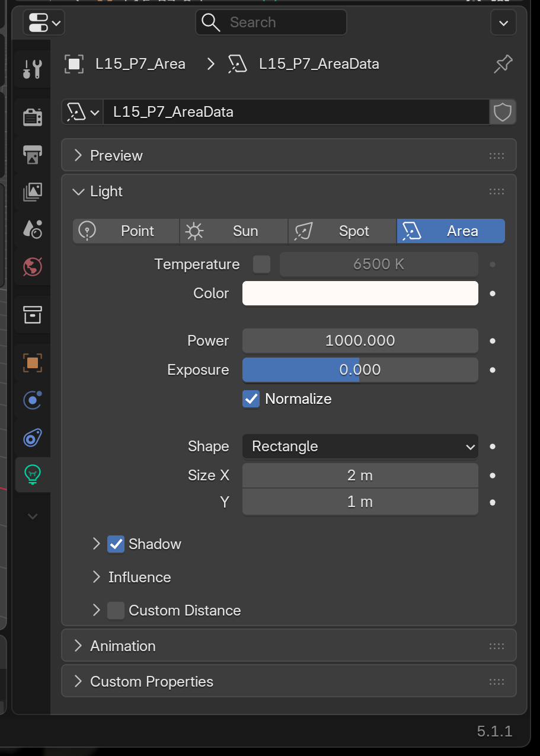Click the L15_P7_AreaData name field
The width and height of the screenshot is (540, 756).
(x=296, y=111)
